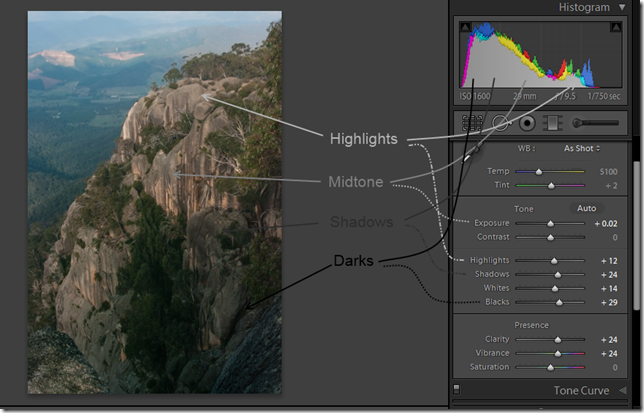Click the Blacks value +29

pyautogui.click(x=609, y=303)
